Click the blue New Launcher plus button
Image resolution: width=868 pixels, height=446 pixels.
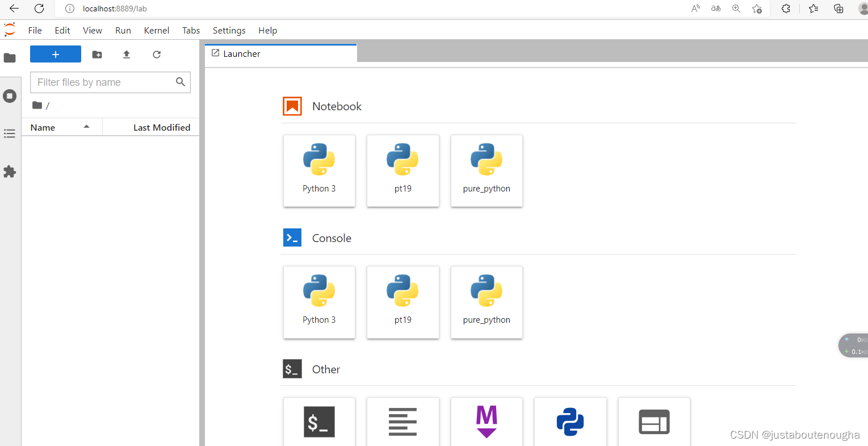click(x=56, y=54)
